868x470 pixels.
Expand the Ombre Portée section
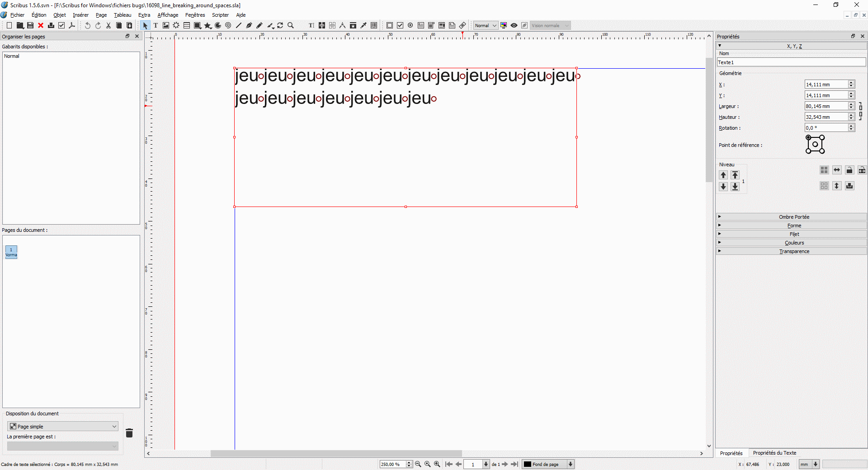794,217
